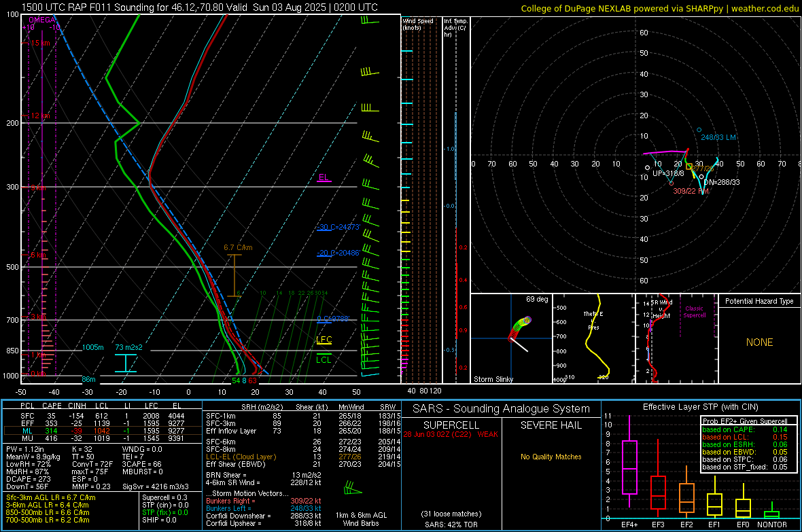Click the "69 deg" slinky tilt value
Viewport: 802px width, 532px height.
tap(537, 299)
